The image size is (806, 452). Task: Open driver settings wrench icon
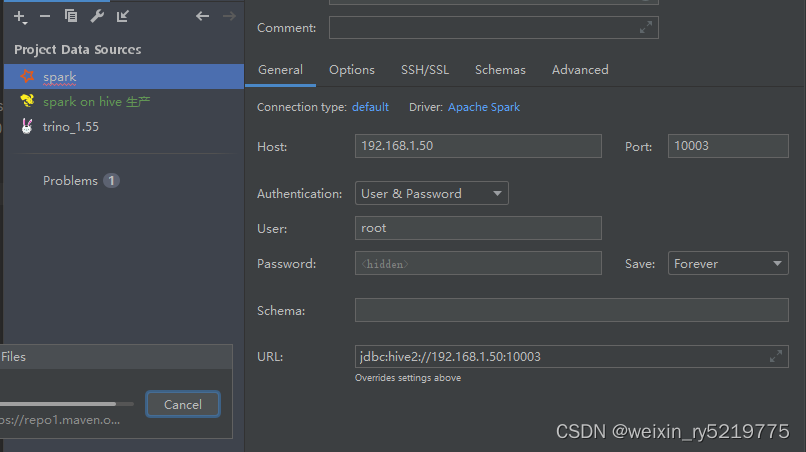(x=97, y=16)
